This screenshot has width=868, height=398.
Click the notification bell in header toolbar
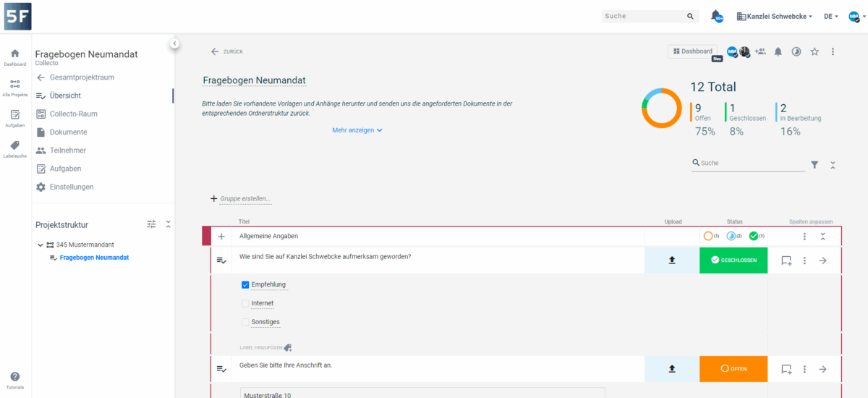(x=778, y=51)
